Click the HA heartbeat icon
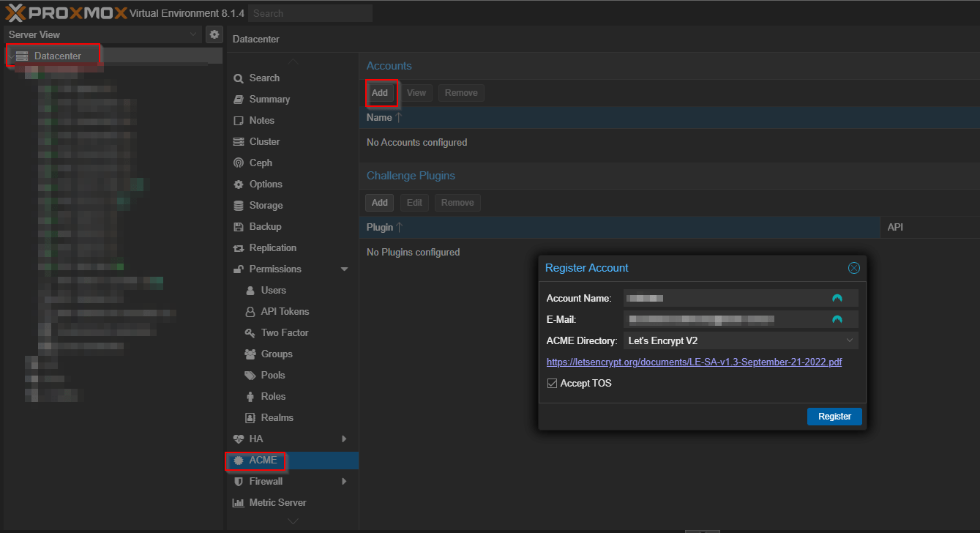Screen dimensions: 980x533 (x=239, y=439)
